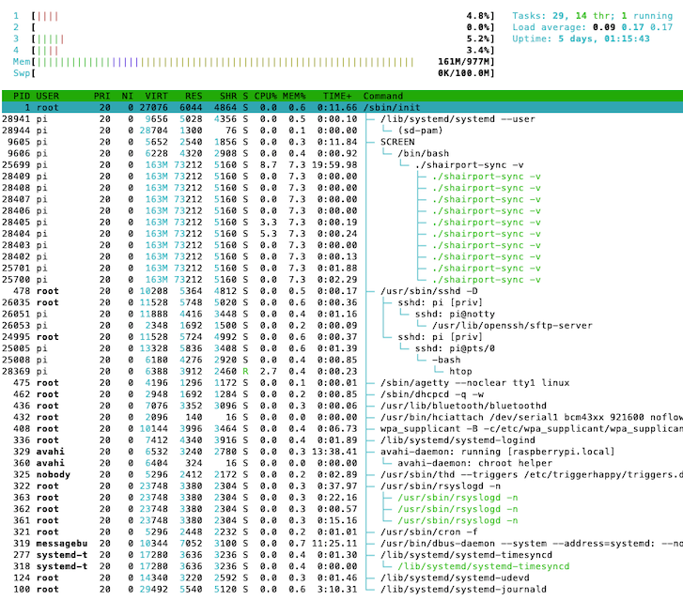Select the /usr/sbin/thd triggers row
The height and width of the screenshot is (616, 683).
pos(342,474)
